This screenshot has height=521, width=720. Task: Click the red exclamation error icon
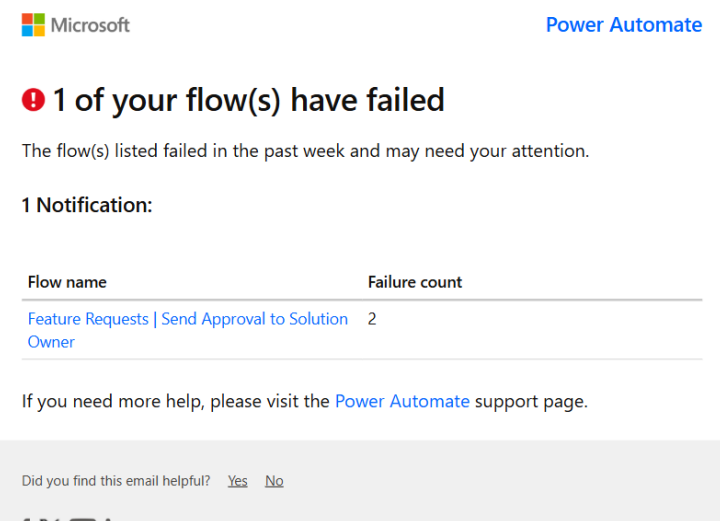34,100
